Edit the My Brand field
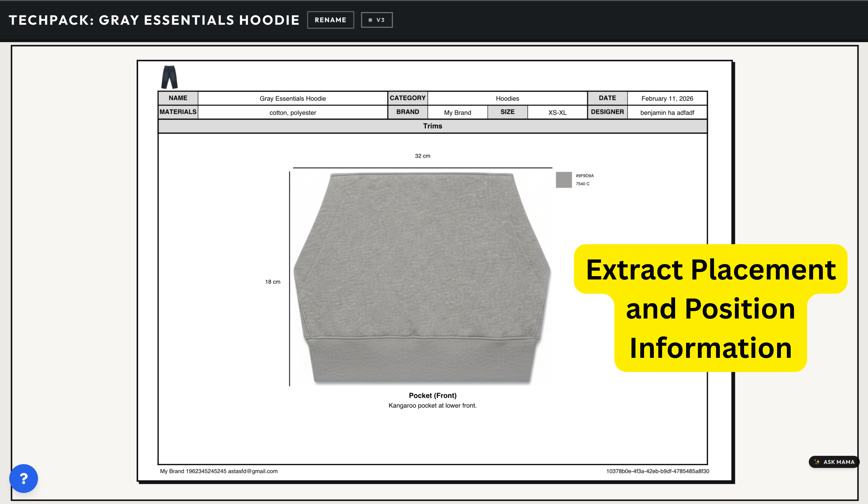Image resolution: width=868 pixels, height=504 pixels. coord(457,113)
